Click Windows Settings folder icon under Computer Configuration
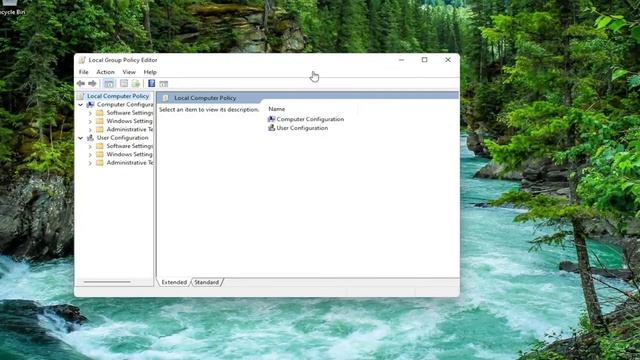Screen dimensions: 640x360 [x=100, y=121]
